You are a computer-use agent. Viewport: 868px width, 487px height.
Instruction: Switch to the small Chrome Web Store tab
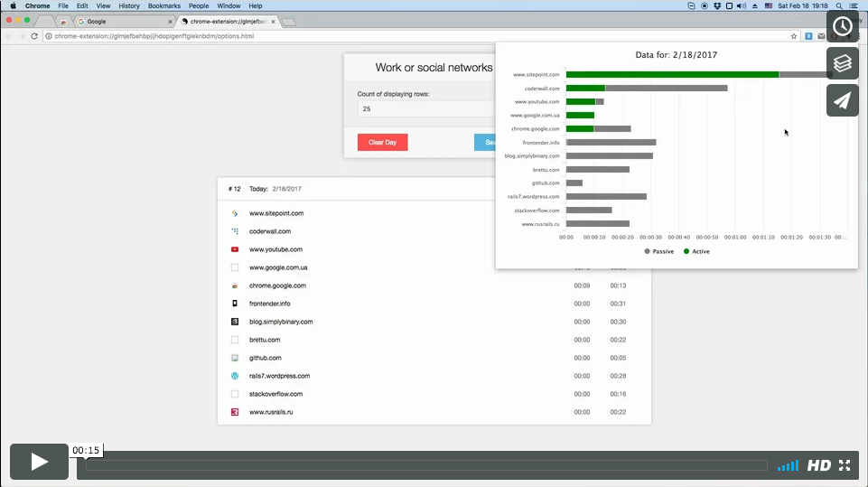coord(63,22)
